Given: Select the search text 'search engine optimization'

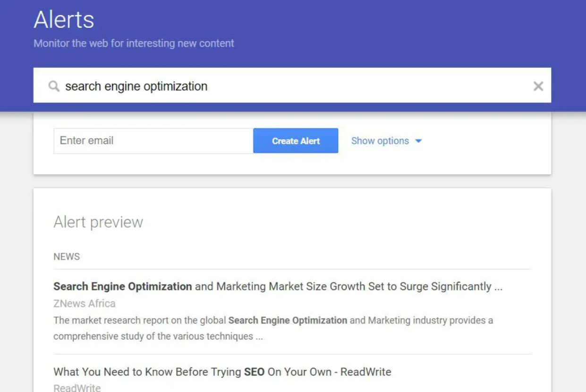Looking at the screenshot, I should tap(136, 86).
